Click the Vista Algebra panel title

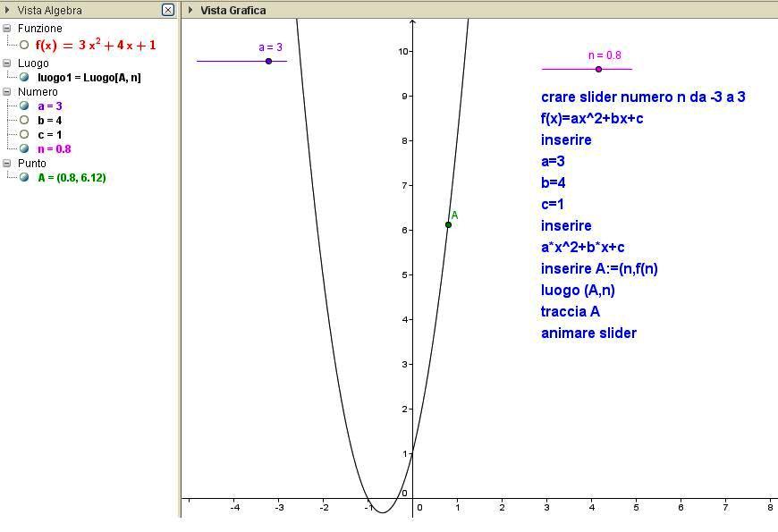(49, 10)
